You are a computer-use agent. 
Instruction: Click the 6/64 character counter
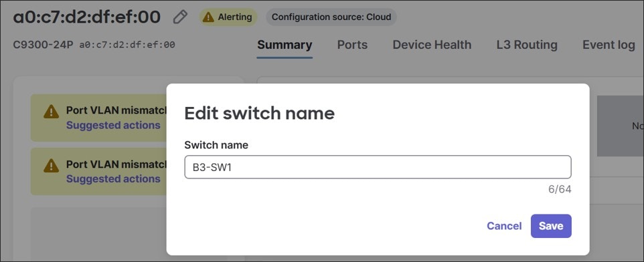coord(560,190)
